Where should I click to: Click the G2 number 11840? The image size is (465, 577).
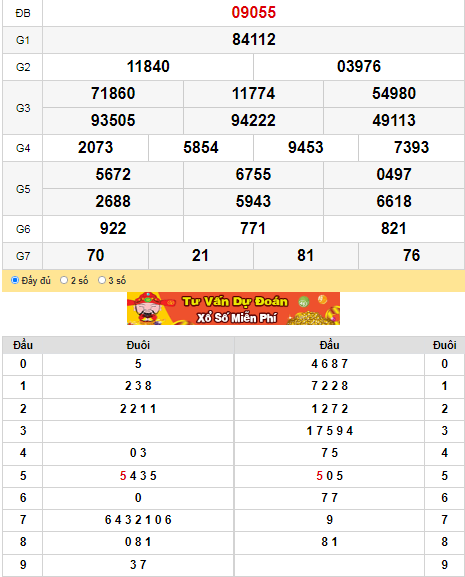coord(148,67)
